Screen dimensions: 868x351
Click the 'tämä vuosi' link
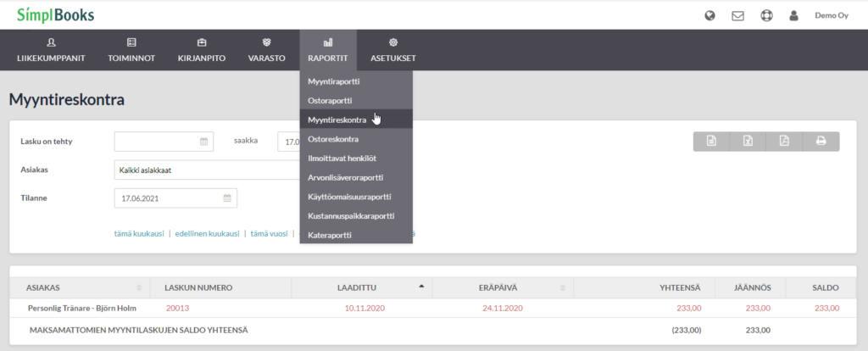click(269, 234)
